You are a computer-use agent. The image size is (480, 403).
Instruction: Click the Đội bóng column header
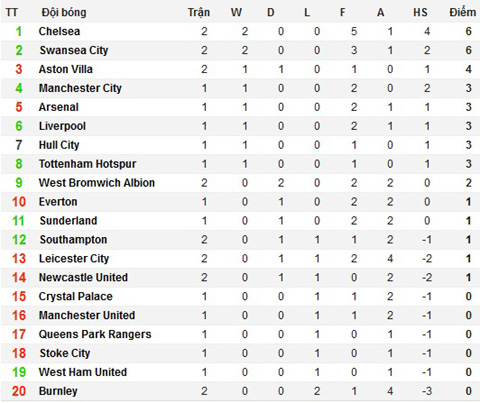click(x=64, y=12)
